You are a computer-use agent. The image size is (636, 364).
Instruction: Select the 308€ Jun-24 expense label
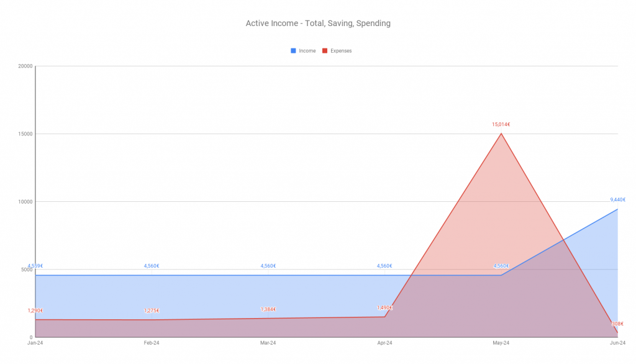click(x=617, y=324)
